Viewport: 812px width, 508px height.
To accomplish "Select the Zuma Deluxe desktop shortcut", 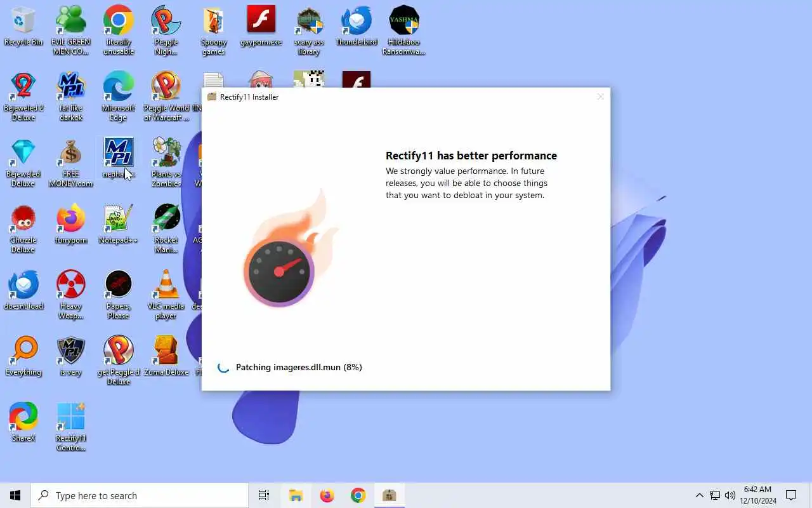I will pyautogui.click(x=166, y=356).
